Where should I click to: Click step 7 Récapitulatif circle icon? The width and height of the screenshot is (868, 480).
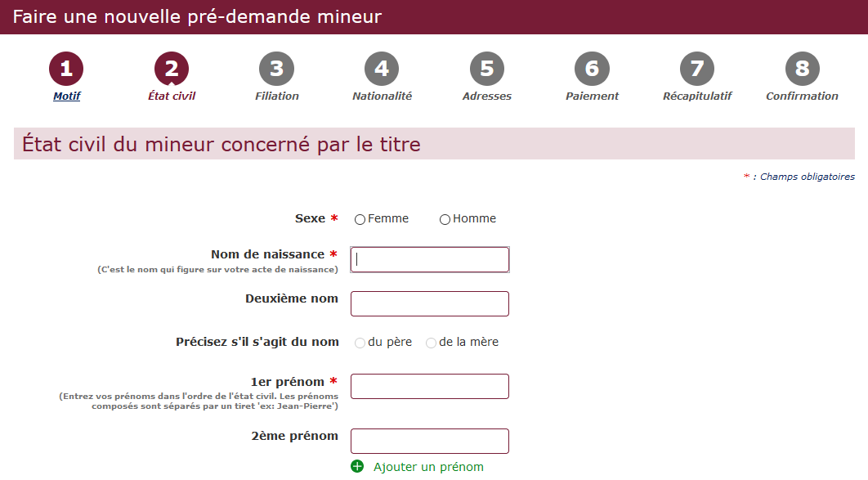[697, 69]
